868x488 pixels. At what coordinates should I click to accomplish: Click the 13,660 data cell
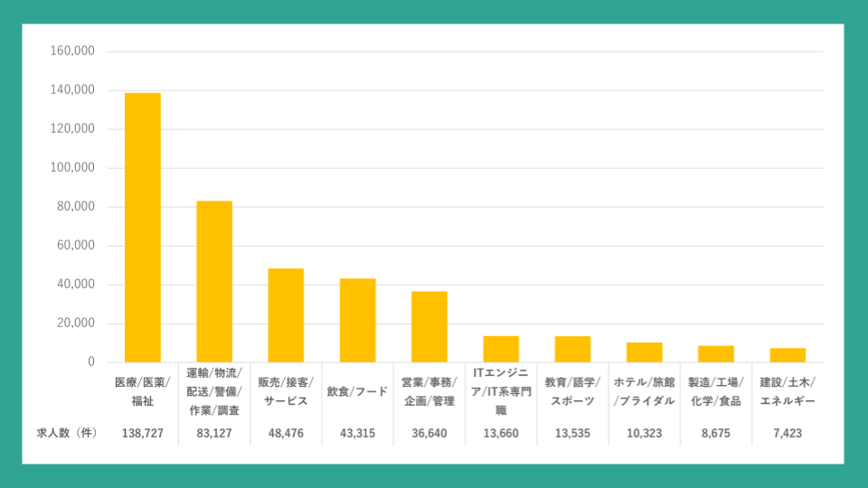click(x=501, y=434)
